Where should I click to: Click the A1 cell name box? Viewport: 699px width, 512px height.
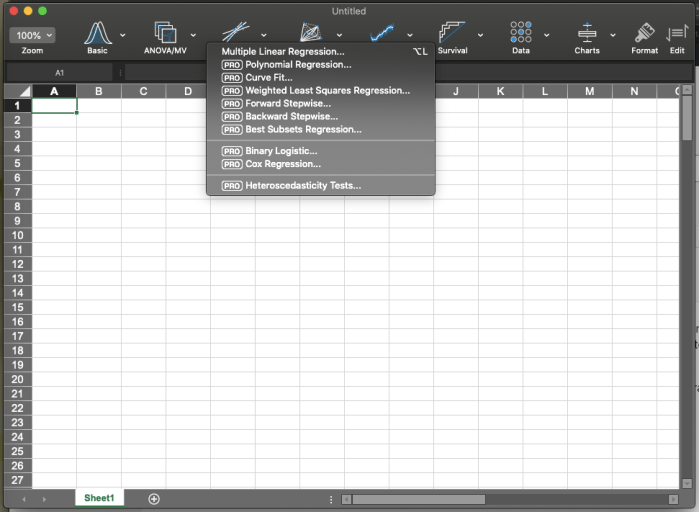click(x=59, y=72)
